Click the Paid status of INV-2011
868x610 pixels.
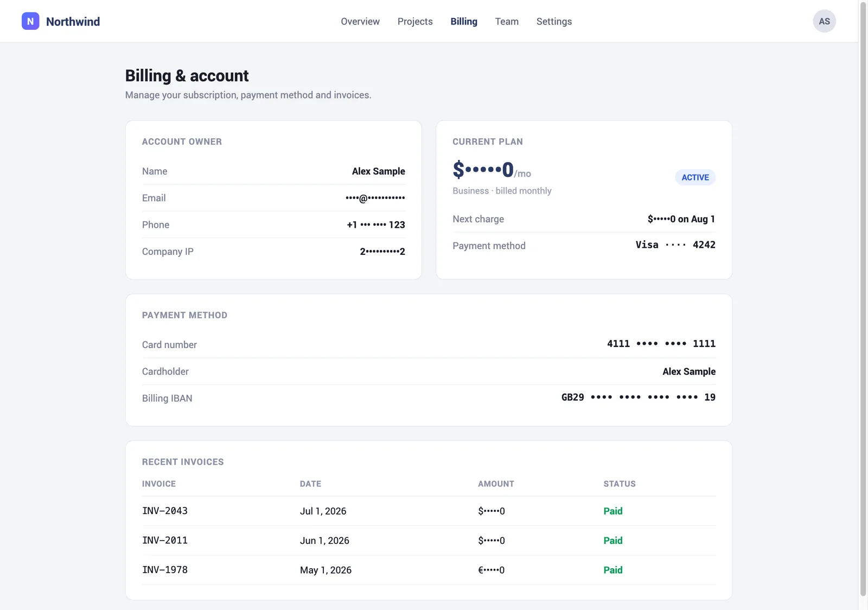click(x=613, y=541)
